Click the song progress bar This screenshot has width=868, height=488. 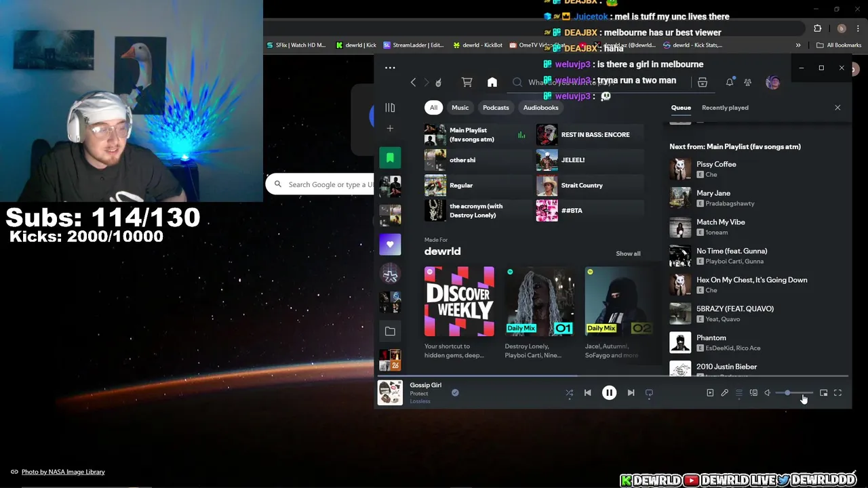click(x=612, y=376)
